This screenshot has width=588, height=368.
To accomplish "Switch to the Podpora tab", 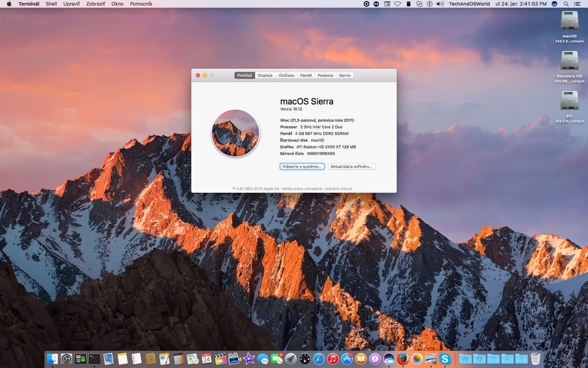I will tap(326, 75).
